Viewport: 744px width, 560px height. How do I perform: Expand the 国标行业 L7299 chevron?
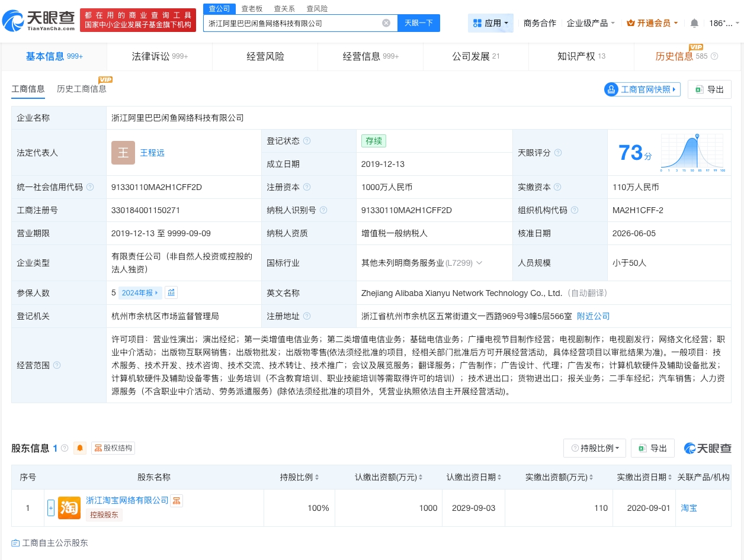pos(479,263)
